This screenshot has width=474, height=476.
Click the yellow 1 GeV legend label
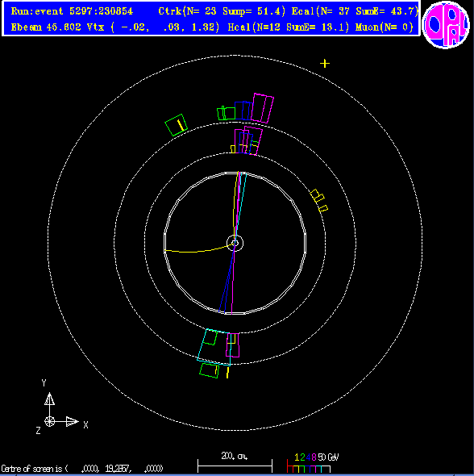[x=297, y=457]
